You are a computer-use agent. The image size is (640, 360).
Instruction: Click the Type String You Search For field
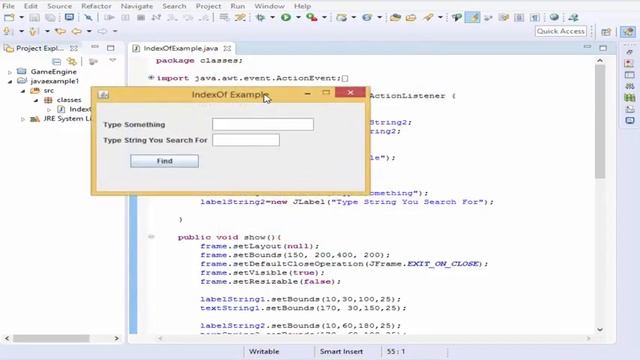246,140
